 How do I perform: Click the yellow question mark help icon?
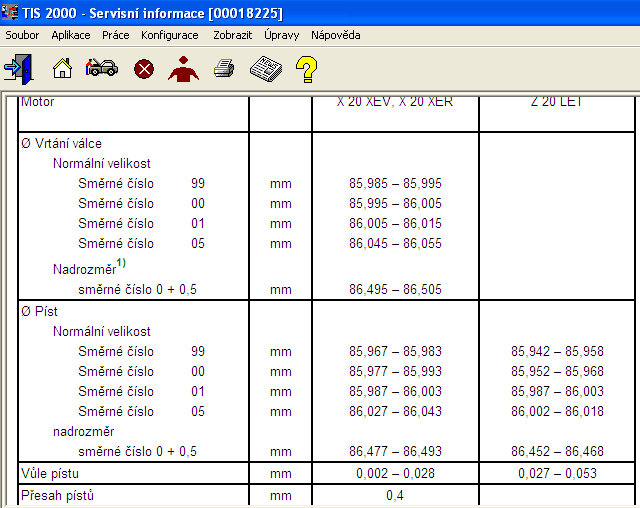click(306, 69)
